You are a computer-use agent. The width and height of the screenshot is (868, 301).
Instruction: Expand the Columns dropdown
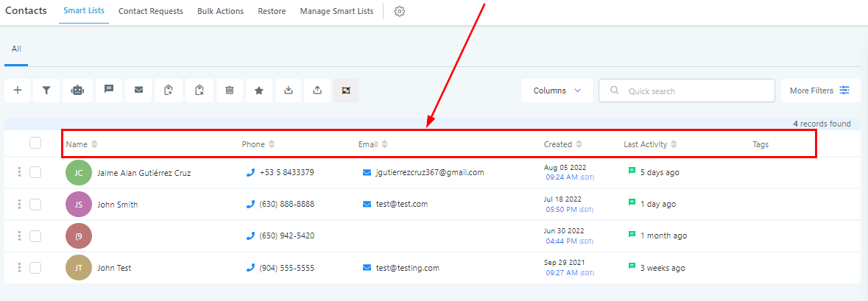click(x=557, y=91)
